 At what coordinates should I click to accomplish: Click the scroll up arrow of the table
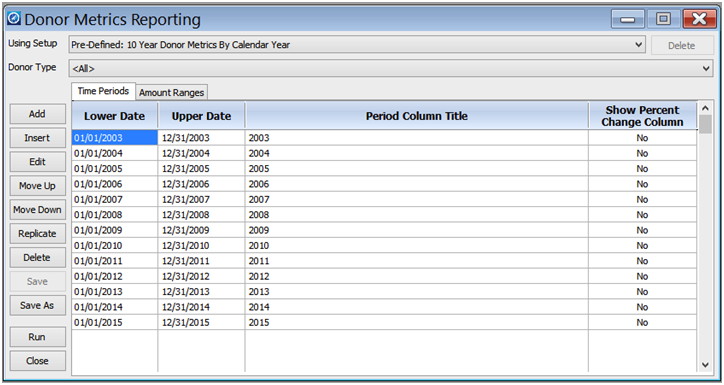pyautogui.click(x=705, y=108)
